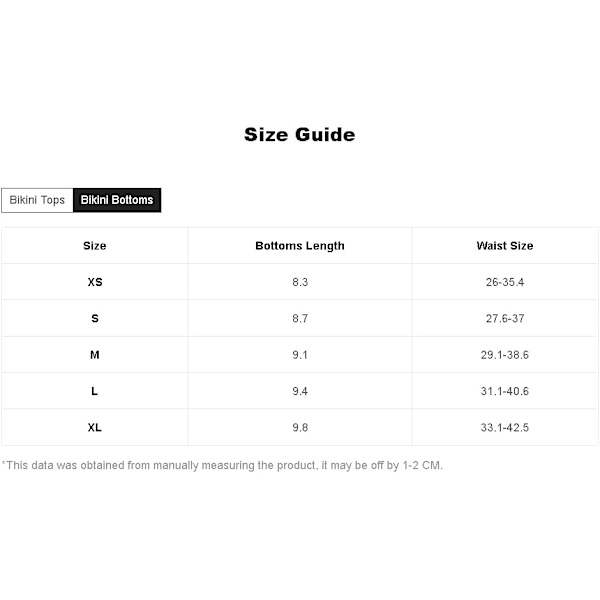The height and width of the screenshot is (600, 600).
Task: Switch to the Bikini Tops tab
Action: pyautogui.click(x=37, y=200)
